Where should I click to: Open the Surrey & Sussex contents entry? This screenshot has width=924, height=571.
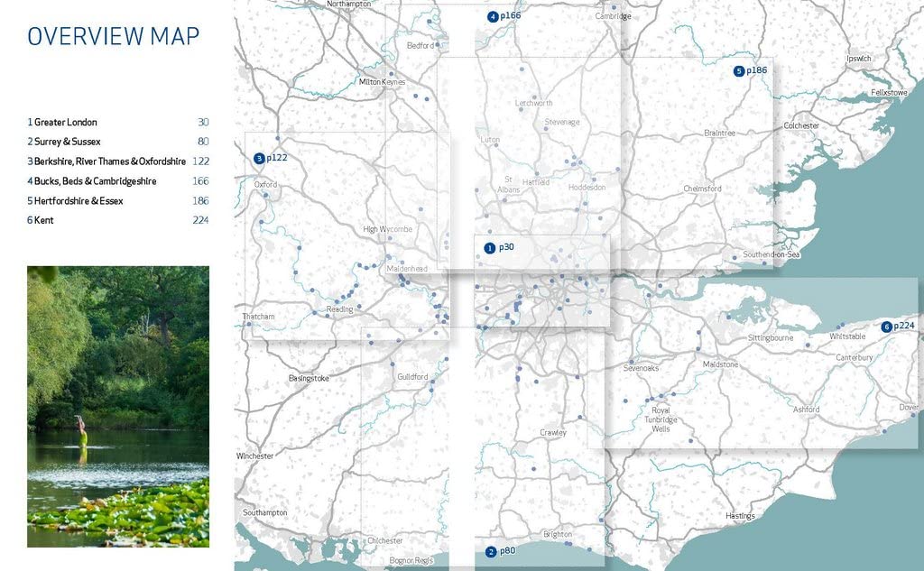tap(67, 142)
